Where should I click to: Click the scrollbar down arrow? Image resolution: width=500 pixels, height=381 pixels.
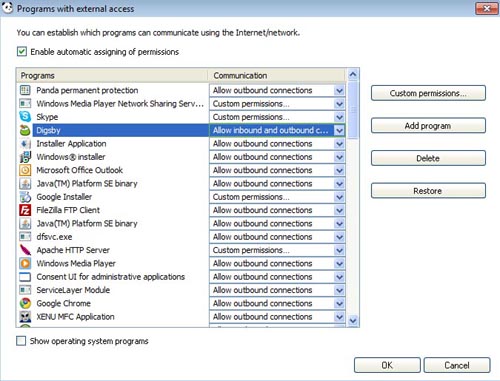(x=353, y=321)
